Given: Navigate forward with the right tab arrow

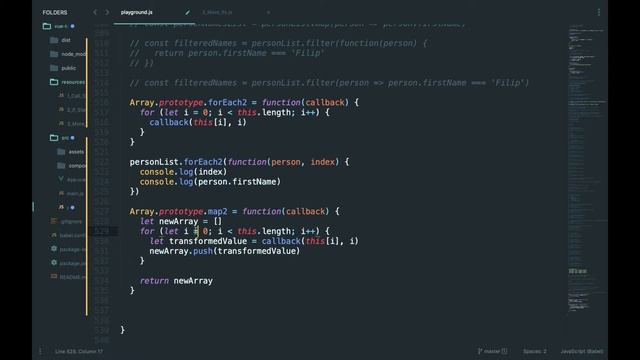Looking at the screenshot, I should pyautogui.click(x=107, y=12).
